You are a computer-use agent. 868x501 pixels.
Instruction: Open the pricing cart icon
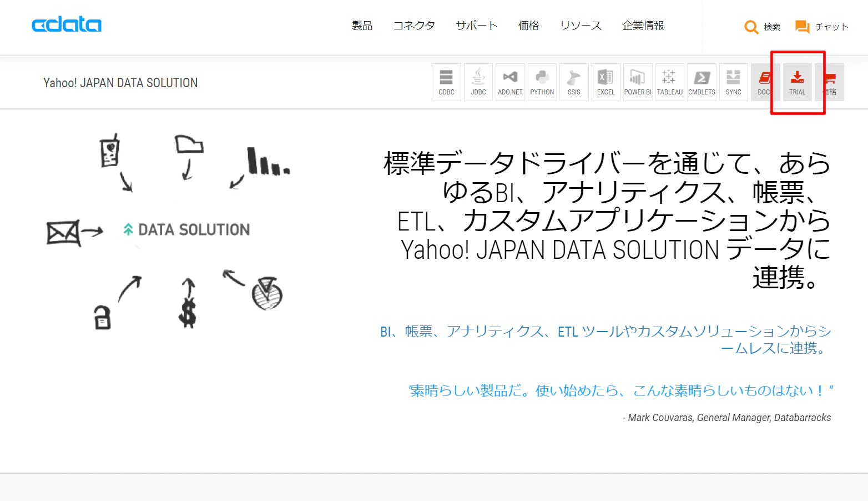point(830,82)
